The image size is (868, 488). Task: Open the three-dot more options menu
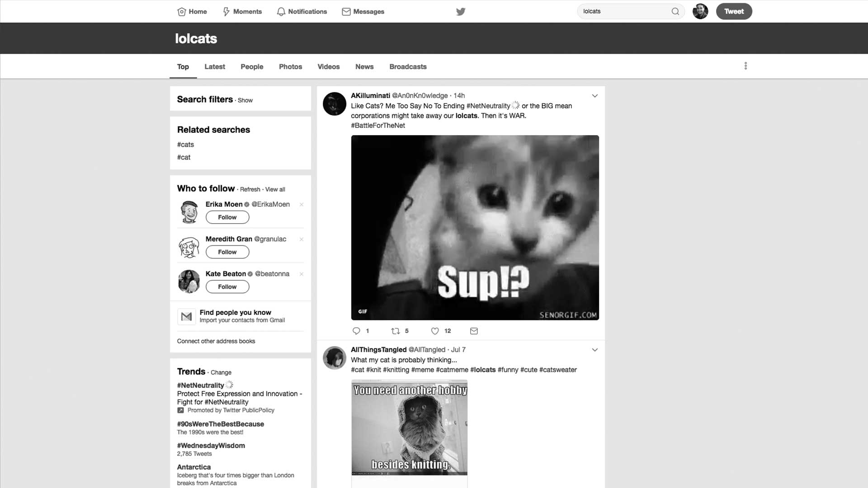click(745, 66)
